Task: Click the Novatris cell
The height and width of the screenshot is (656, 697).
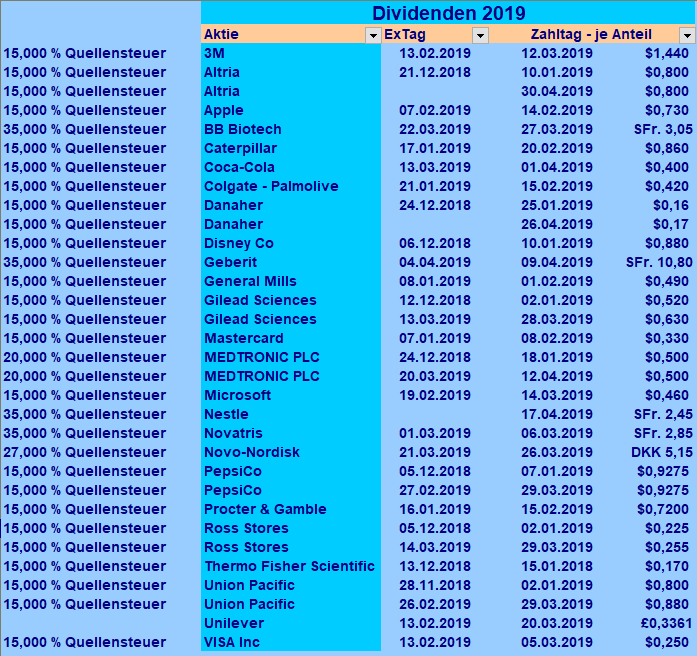Action: click(x=291, y=433)
